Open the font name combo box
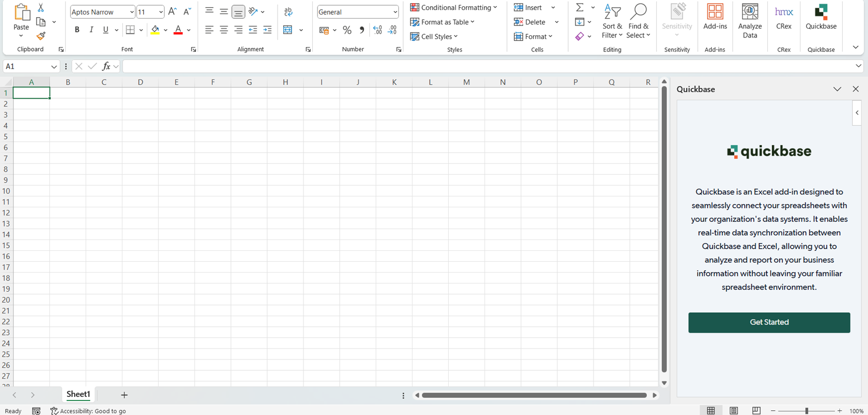The image size is (868, 415). point(102,12)
